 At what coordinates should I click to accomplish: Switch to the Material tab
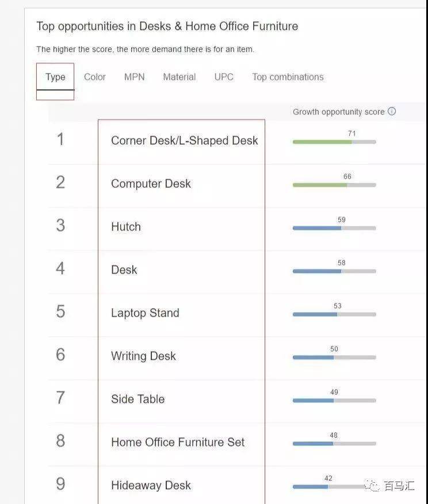tap(179, 77)
